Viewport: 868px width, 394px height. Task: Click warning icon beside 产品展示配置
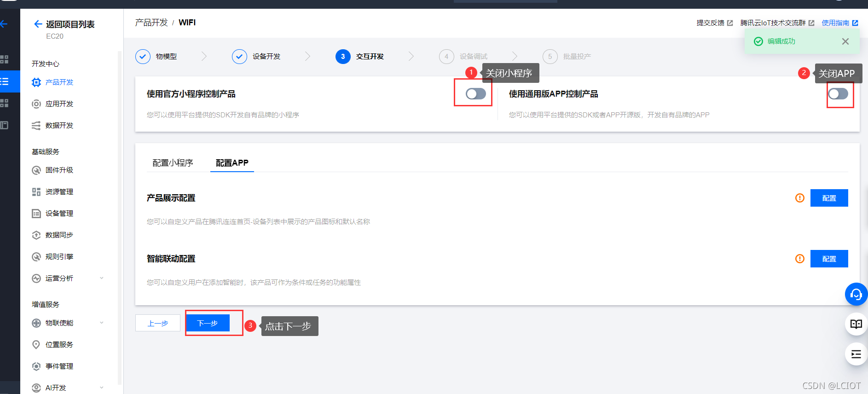pos(800,198)
